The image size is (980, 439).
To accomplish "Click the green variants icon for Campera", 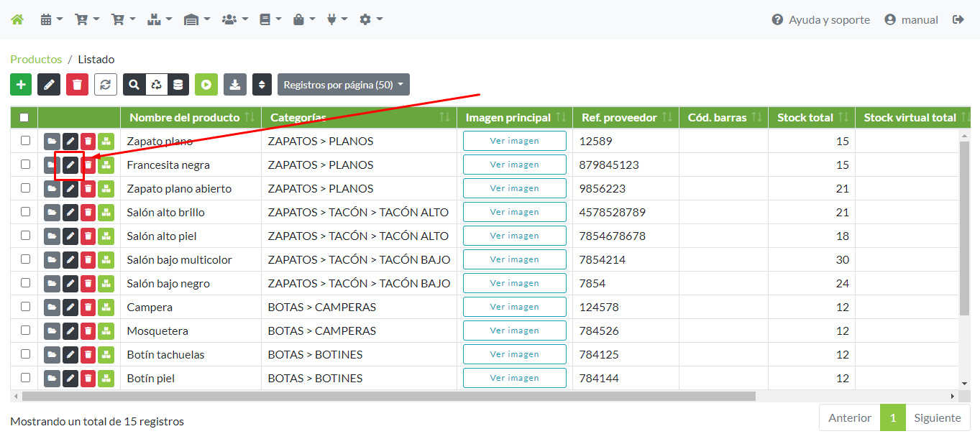I will point(105,307).
